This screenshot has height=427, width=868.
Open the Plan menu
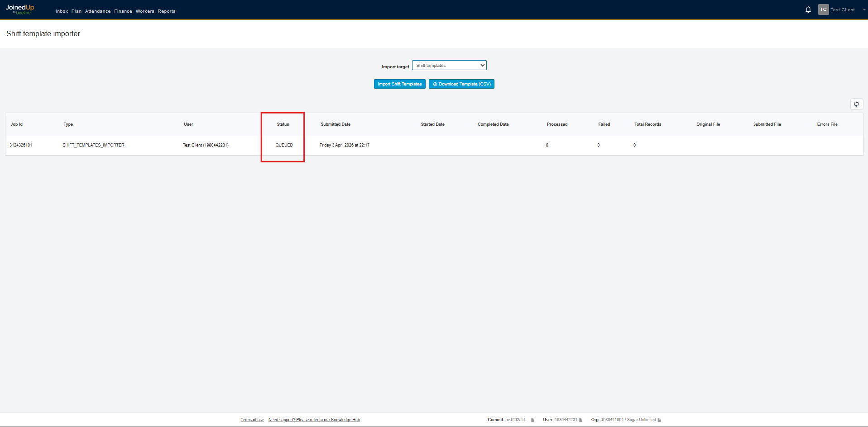tap(77, 11)
